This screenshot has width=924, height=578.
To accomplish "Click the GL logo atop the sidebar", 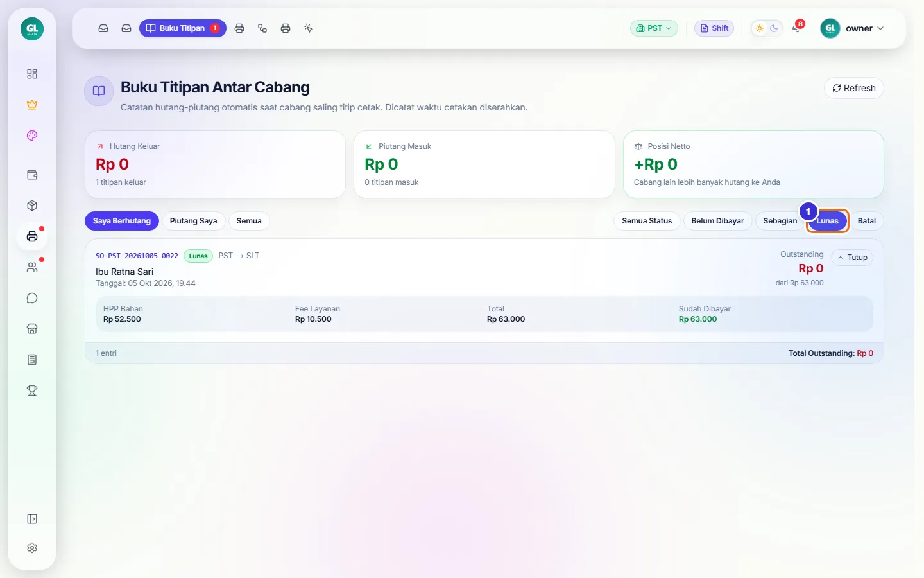I will pyautogui.click(x=32, y=28).
